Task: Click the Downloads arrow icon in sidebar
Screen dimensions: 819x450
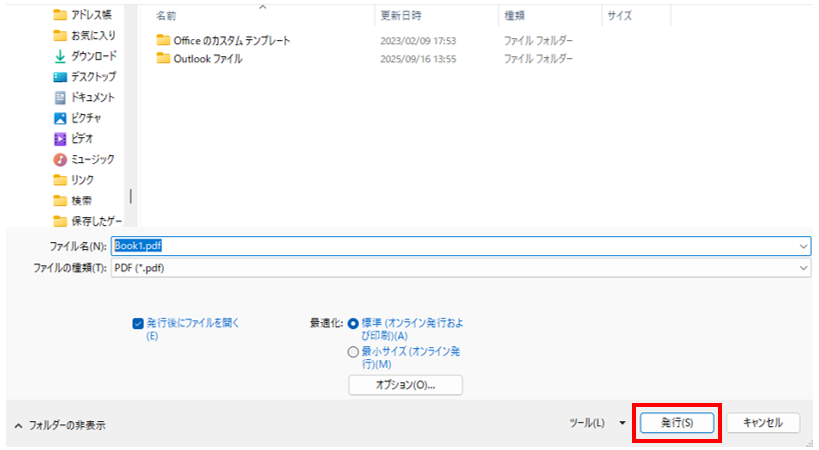Action: 60,56
